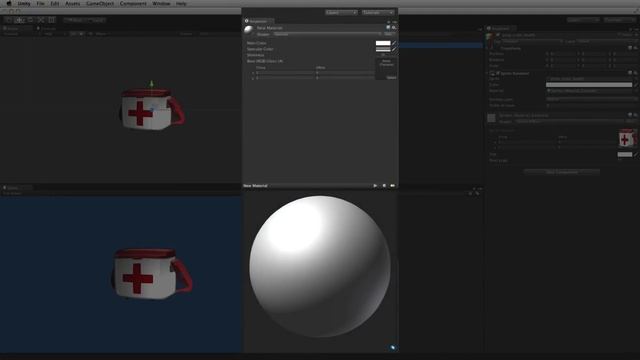Open the Unity application menu
The image size is (640, 360).
click(24, 3)
